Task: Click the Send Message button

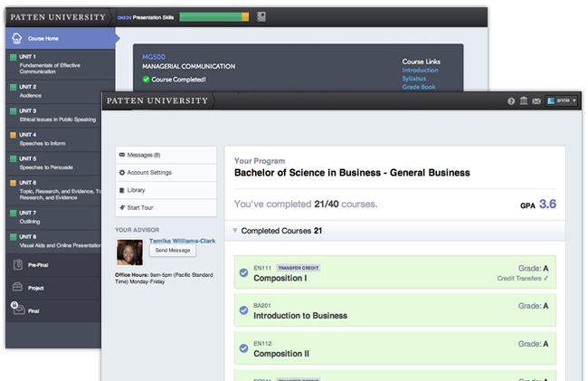Action: coord(173,251)
